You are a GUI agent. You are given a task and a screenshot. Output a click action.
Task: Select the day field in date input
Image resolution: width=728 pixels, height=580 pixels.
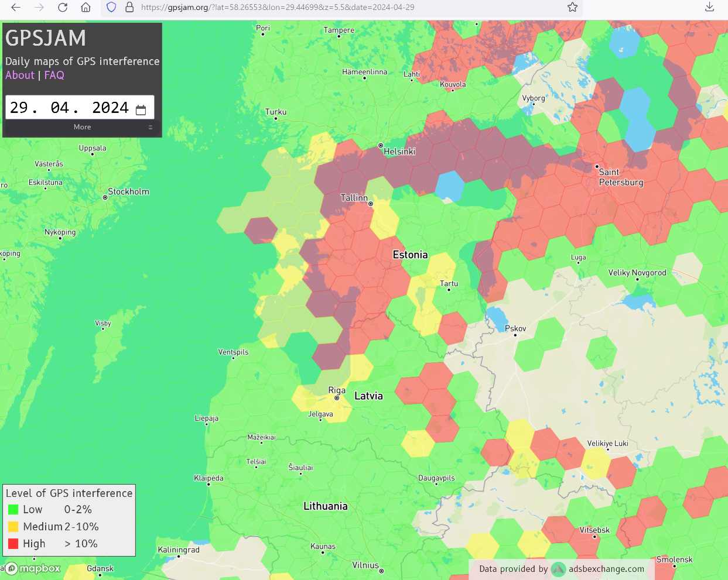click(19, 108)
